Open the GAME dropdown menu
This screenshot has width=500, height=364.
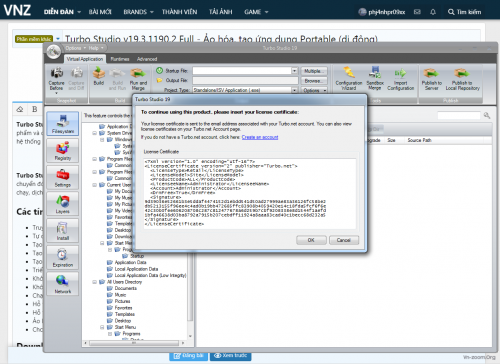(x=256, y=12)
